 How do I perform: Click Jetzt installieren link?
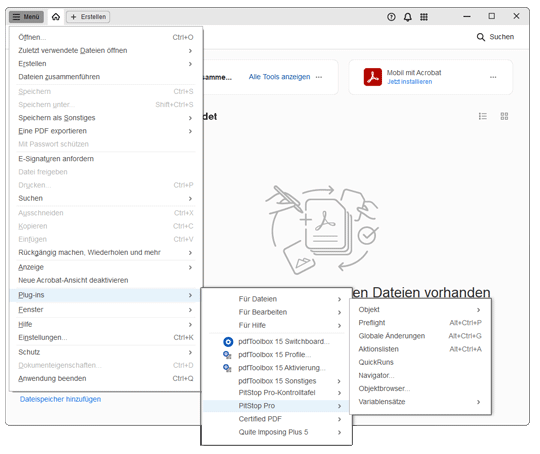(409, 82)
